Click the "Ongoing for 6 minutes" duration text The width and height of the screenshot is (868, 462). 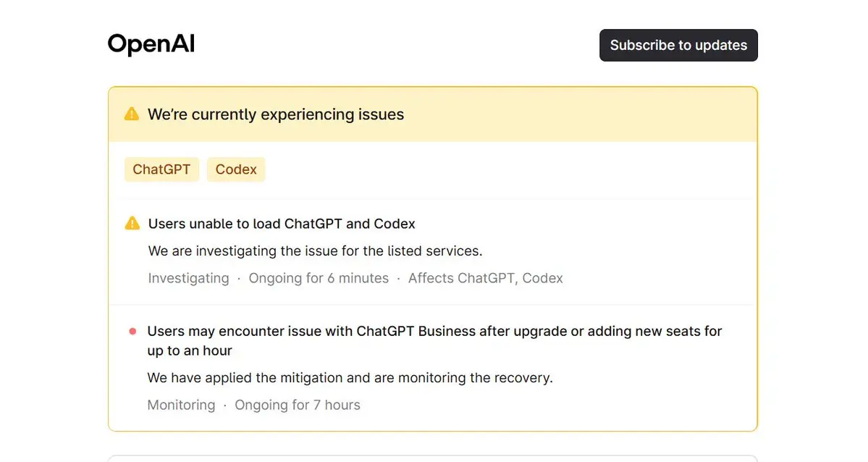[319, 278]
